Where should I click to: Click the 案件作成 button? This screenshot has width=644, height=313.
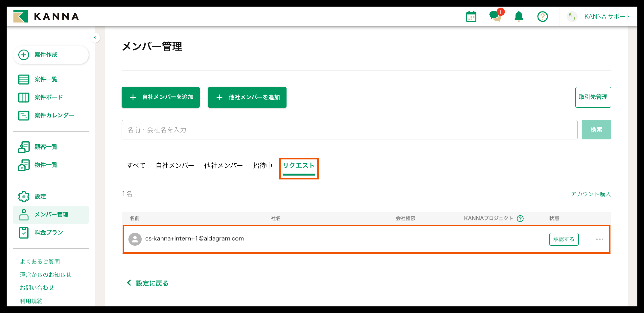(x=51, y=55)
